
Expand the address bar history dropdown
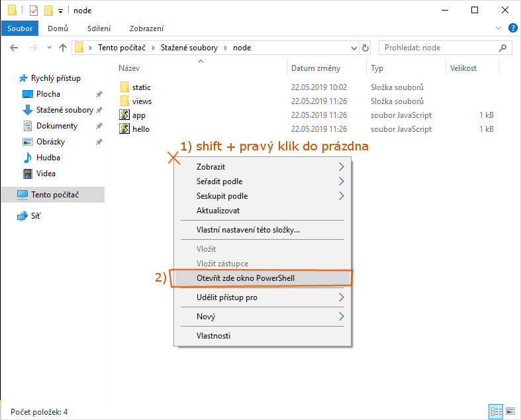tap(354, 48)
